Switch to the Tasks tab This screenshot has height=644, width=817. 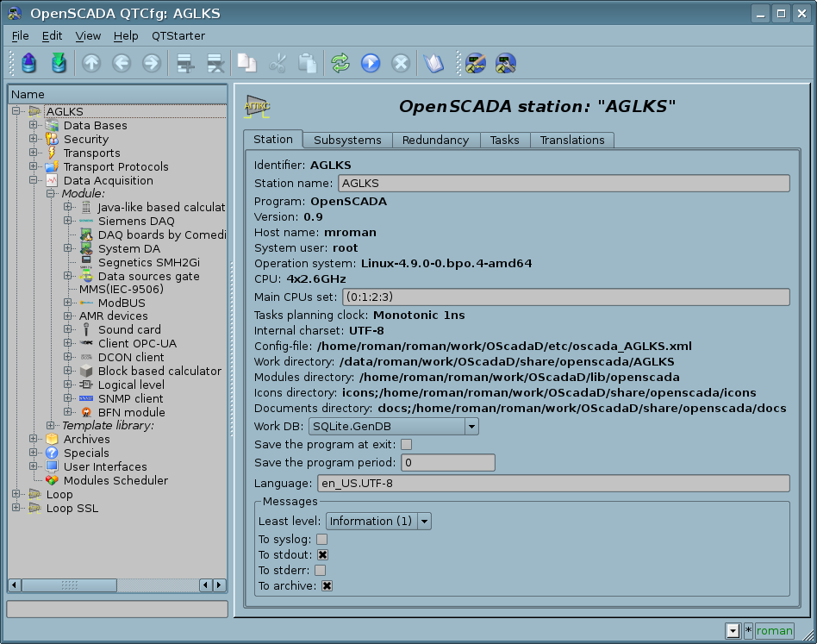pos(505,141)
